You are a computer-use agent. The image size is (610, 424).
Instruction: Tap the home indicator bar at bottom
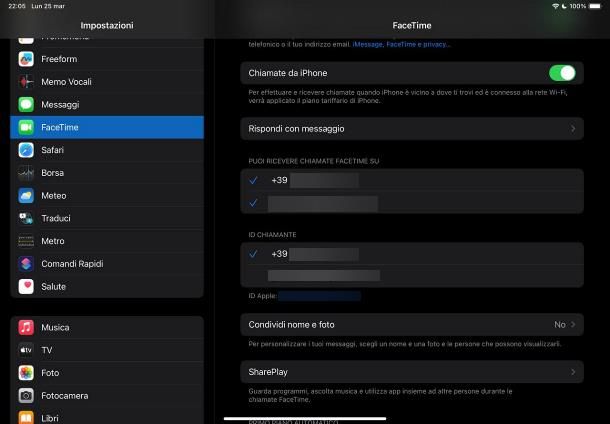point(305,419)
